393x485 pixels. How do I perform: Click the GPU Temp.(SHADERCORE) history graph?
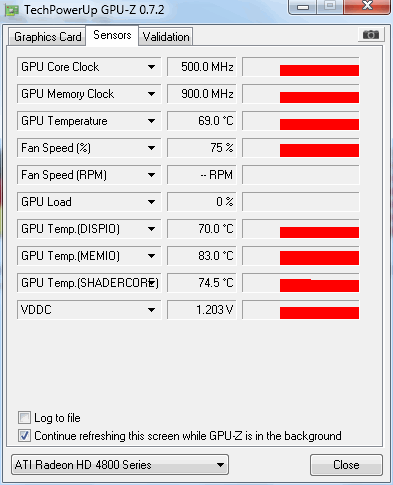coord(301,283)
